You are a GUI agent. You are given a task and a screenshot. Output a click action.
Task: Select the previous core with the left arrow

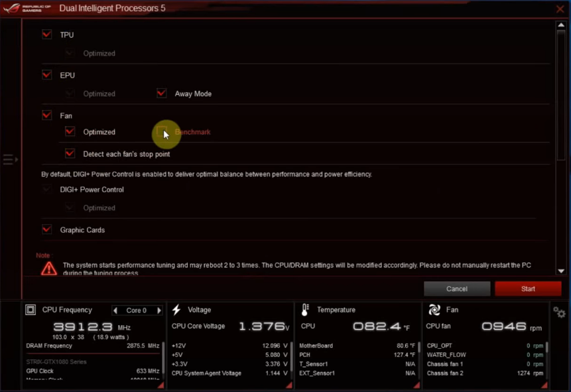click(x=115, y=310)
